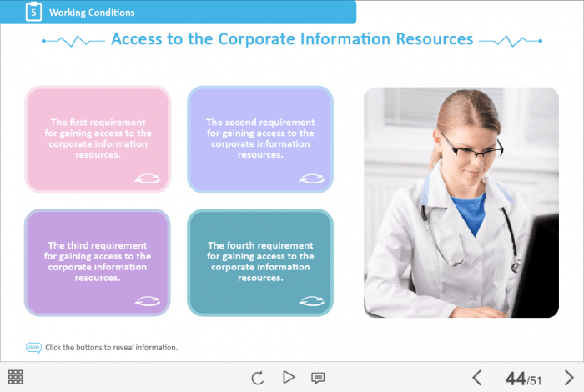This screenshot has width=584, height=392.
Task: Reveal the first requirement pink card text
Action: (98, 138)
